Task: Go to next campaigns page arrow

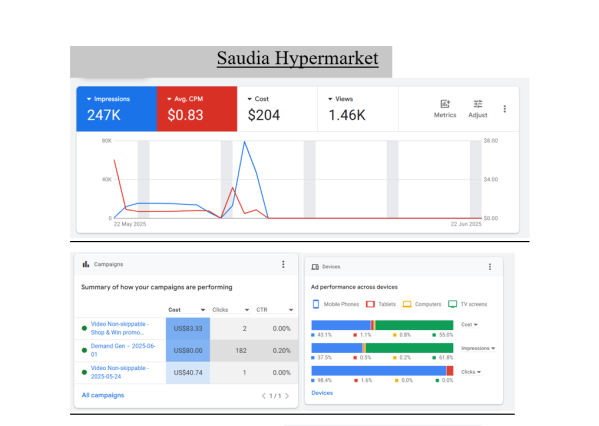Action: pyautogui.click(x=287, y=396)
